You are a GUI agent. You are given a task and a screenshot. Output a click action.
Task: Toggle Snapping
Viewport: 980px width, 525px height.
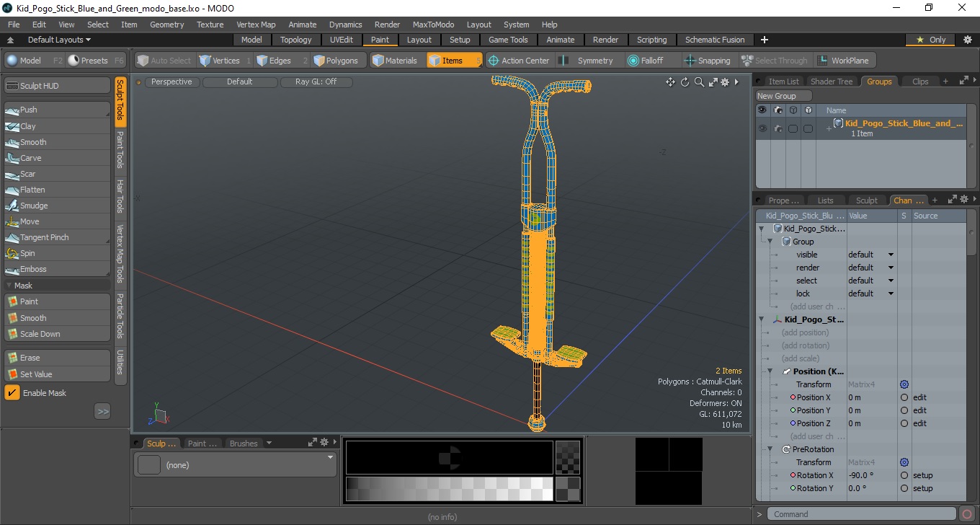[x=709, y=61]
